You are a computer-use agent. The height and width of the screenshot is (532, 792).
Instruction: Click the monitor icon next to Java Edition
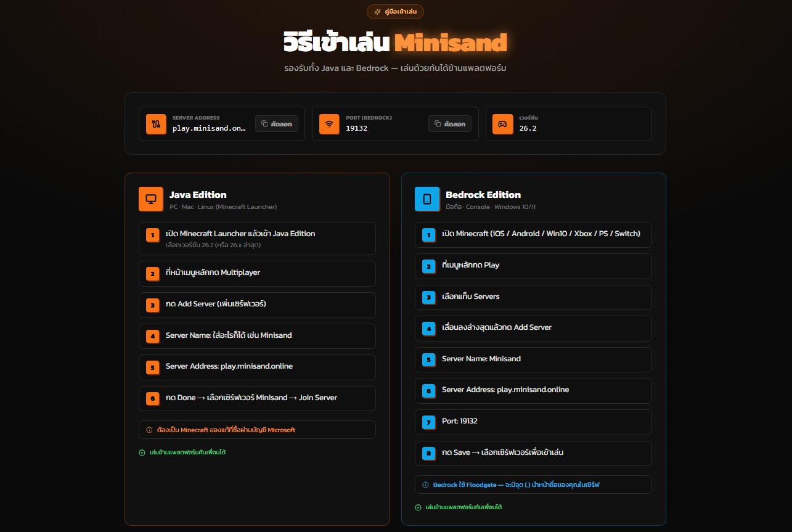pos(151,199)
